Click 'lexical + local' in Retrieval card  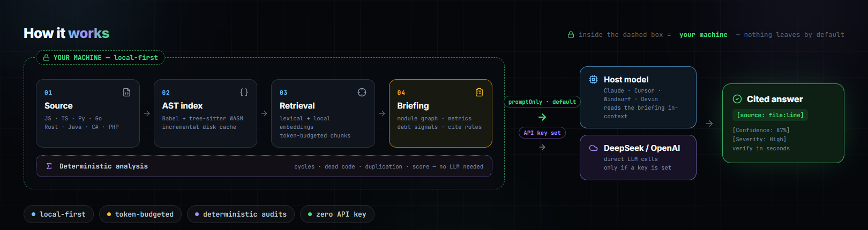point(305,118)
